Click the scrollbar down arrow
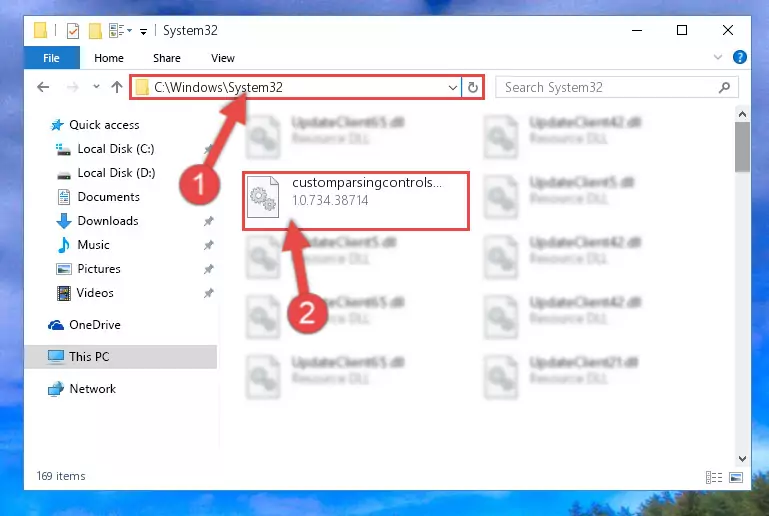 [743, 459]
